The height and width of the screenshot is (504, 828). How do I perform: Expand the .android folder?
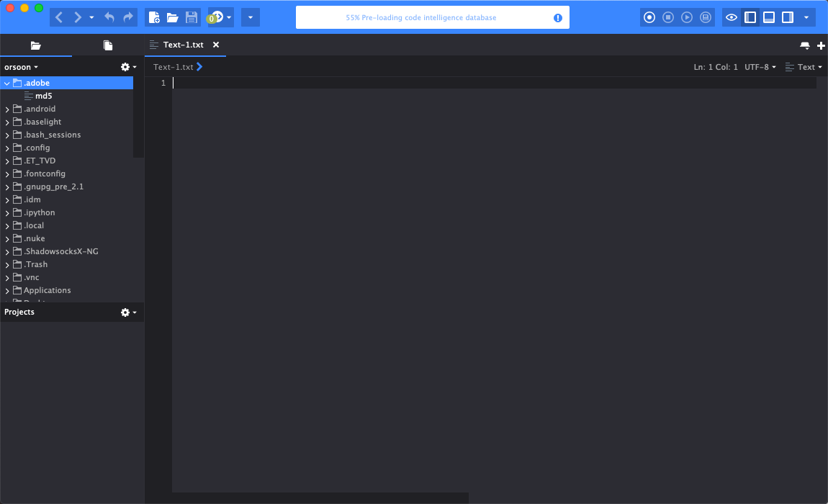click(7, 109)
